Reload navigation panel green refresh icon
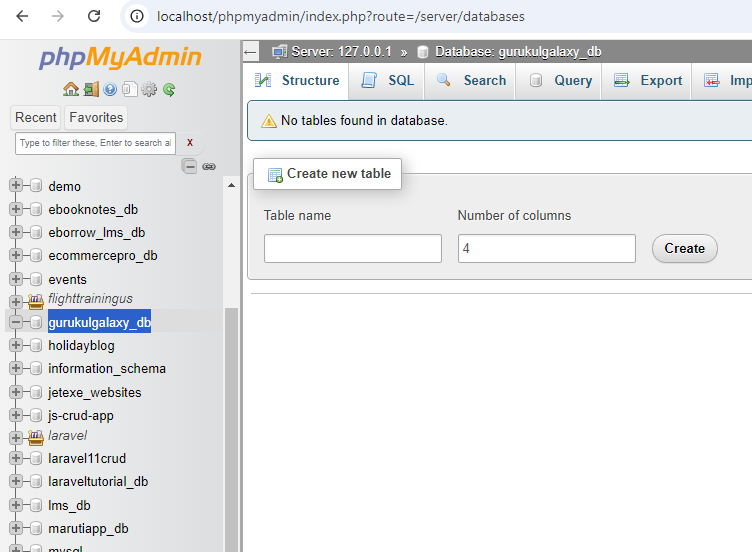The image size is (752, 552). point(169,89)
